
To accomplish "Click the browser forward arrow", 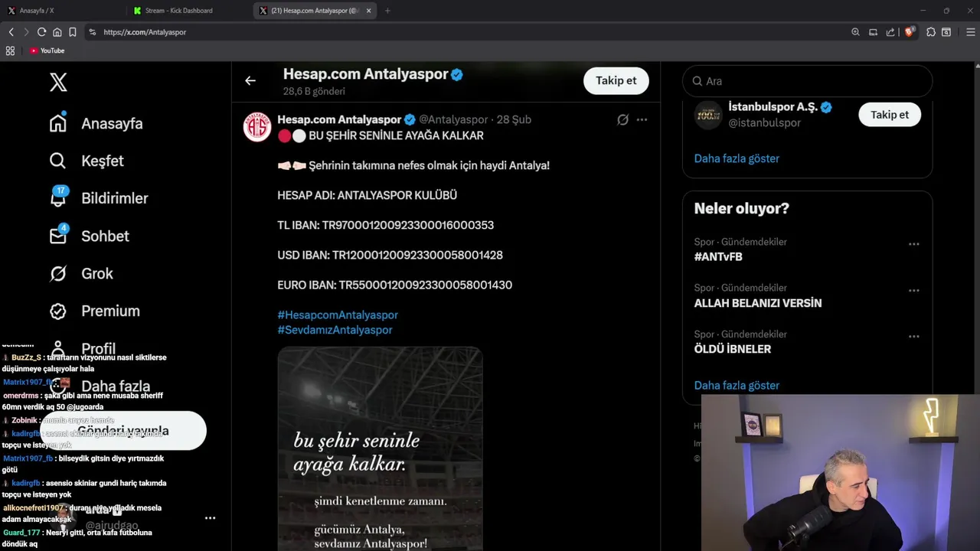I will tap(26, 32).
